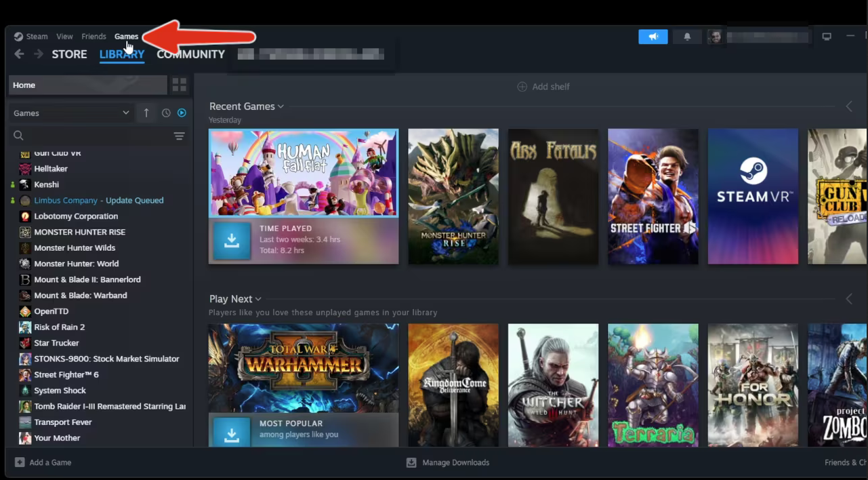Open Monster Hunter Rise from Recent Games
The height and width of the screenshot is (480, 868).
click(x=453, y=197)
